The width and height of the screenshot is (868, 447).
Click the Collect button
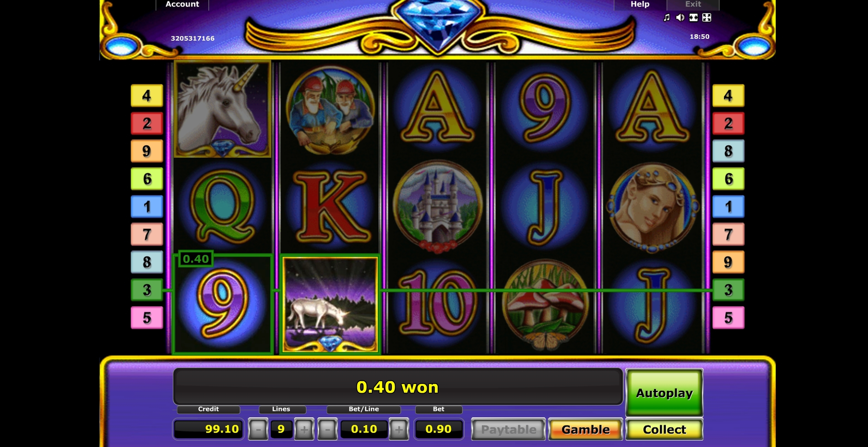pyautogui.click(x=664, y=429)
